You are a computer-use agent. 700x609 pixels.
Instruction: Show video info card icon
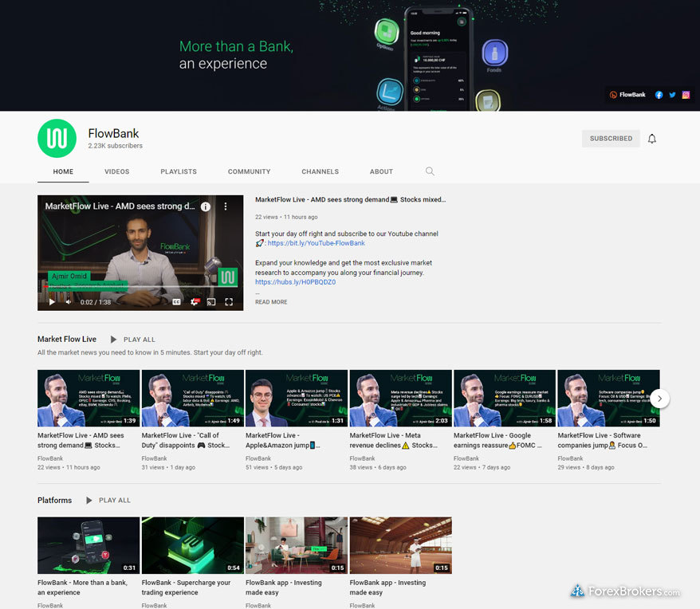coord(206,206)
